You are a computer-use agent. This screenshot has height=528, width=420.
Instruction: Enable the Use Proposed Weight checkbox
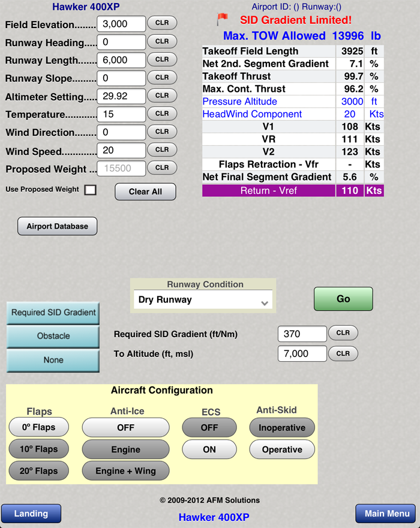tap(90, 190)
